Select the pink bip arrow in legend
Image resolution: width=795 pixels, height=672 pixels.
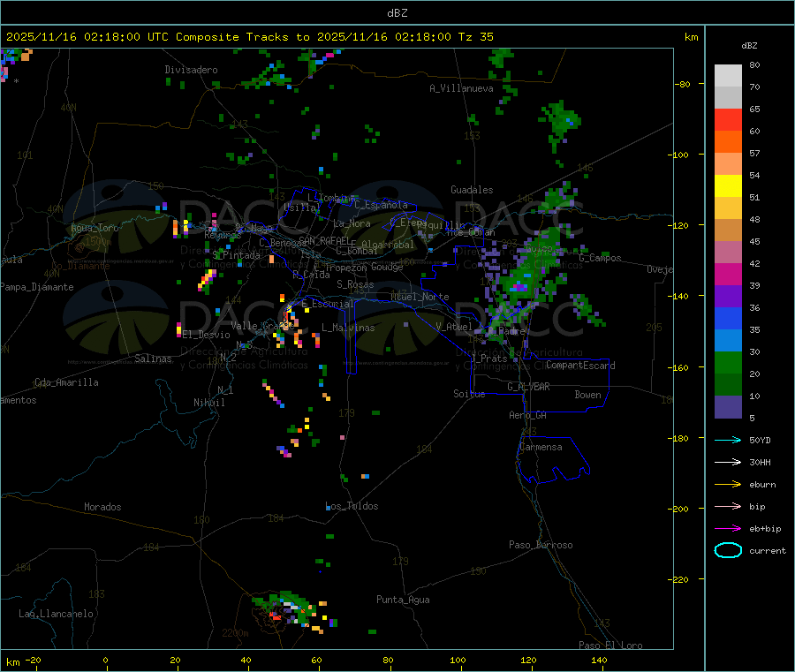tap(728, 506)
